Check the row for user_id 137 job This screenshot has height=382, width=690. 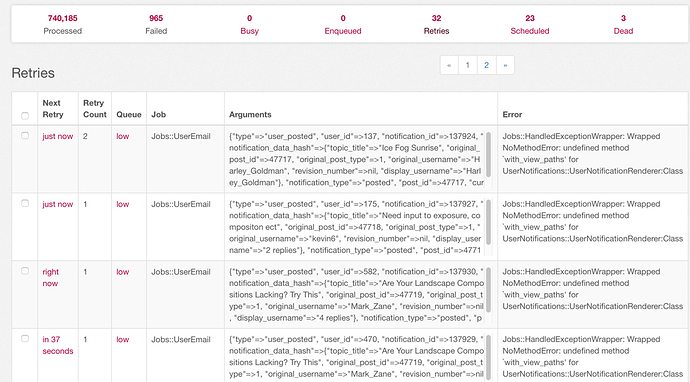(25, 136)
